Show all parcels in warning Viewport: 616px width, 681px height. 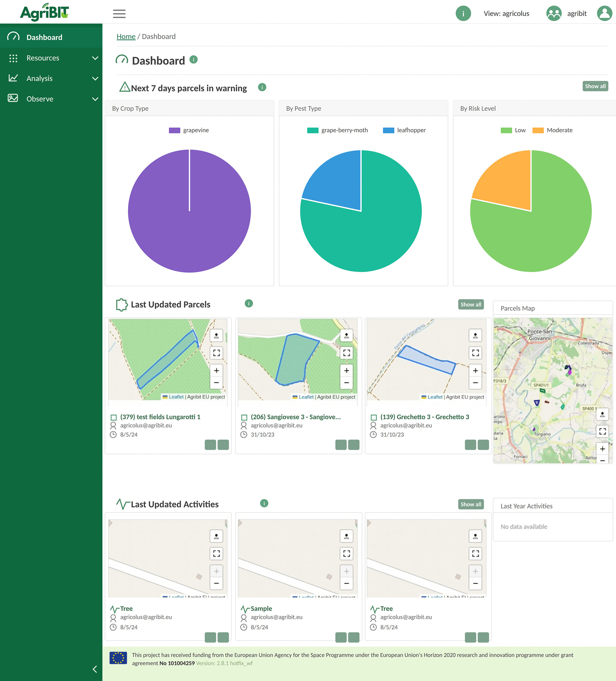point(595,86)
